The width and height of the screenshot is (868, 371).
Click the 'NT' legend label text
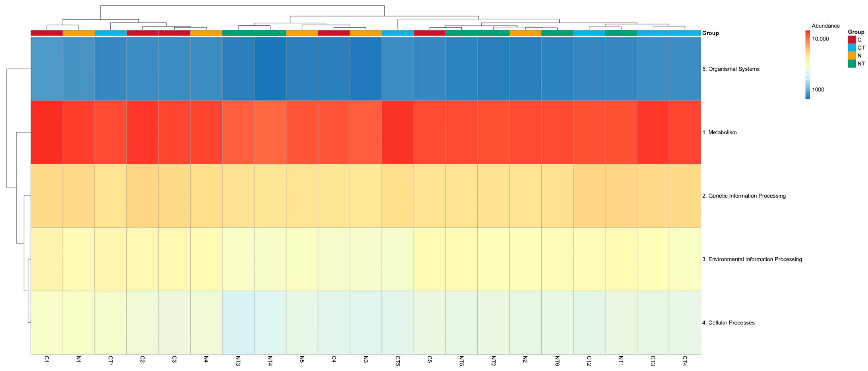[x=861, y=63]
